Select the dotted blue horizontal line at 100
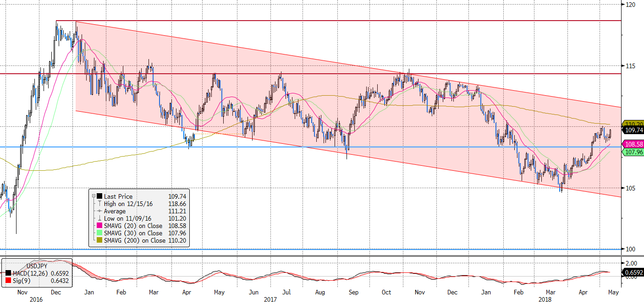644x304 pixels. tap(310, 249)
